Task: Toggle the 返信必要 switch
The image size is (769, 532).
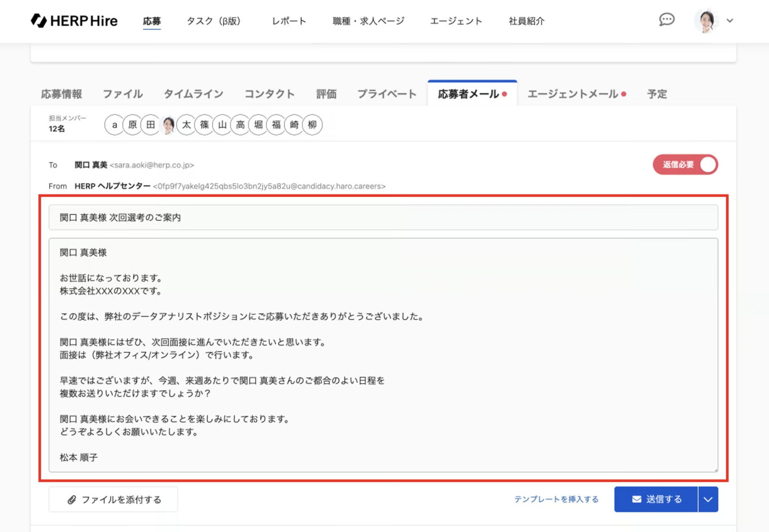Action: [685, 165]
